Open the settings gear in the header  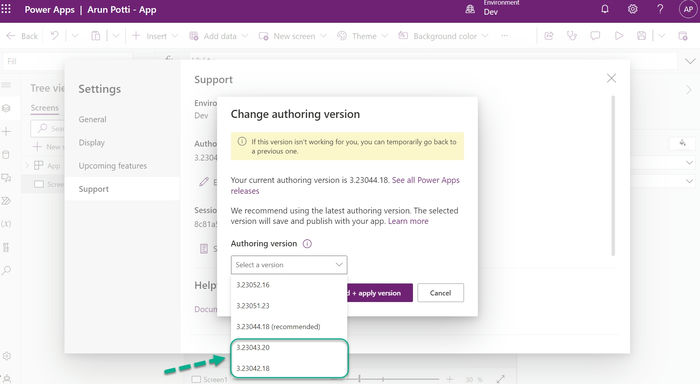point(633,9)
